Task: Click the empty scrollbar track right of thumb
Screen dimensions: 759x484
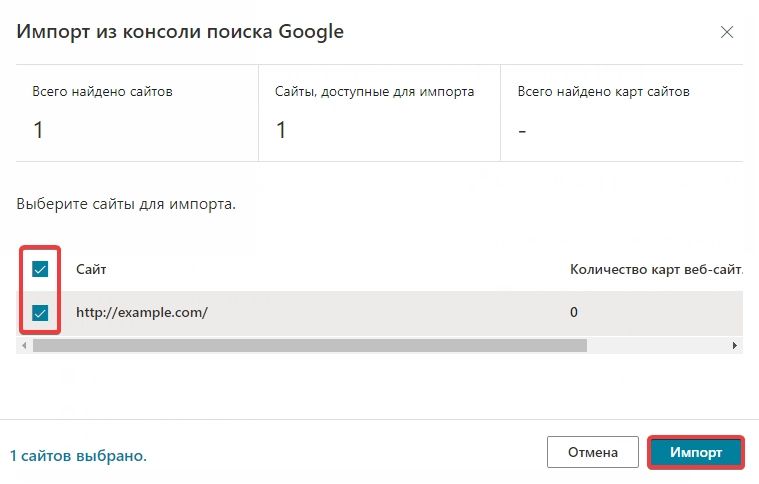Action: pyautogui.click(x=657, y=346)
